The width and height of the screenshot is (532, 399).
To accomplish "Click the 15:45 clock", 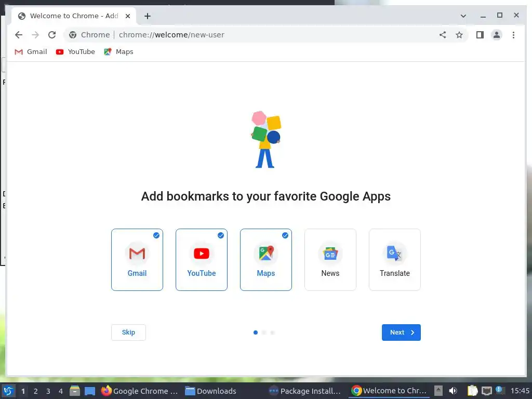I will point(520,391).
